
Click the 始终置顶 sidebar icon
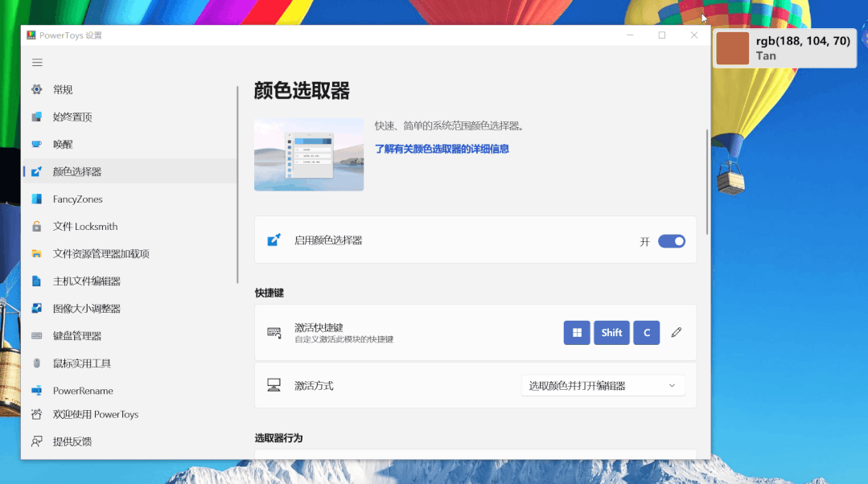[x=36, y=117]
